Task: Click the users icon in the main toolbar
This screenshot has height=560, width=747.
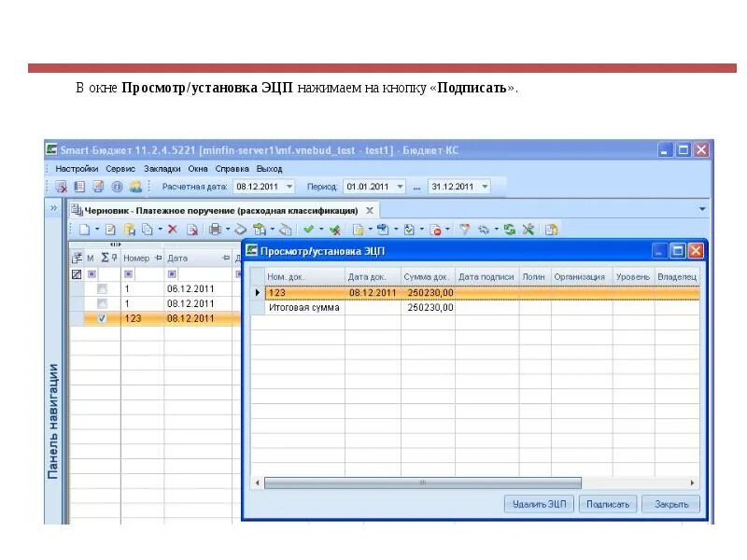Action: pyautogui.click(x=135, y=186)
